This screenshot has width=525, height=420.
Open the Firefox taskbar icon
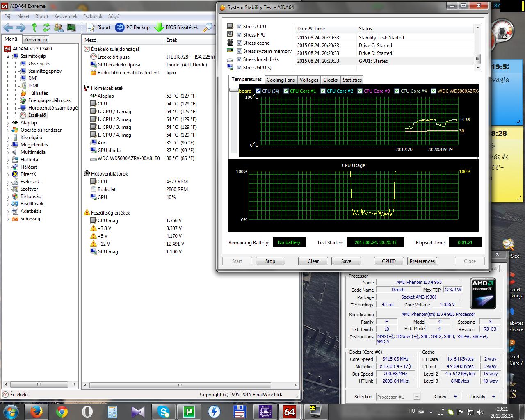click(x=37, y=411)
